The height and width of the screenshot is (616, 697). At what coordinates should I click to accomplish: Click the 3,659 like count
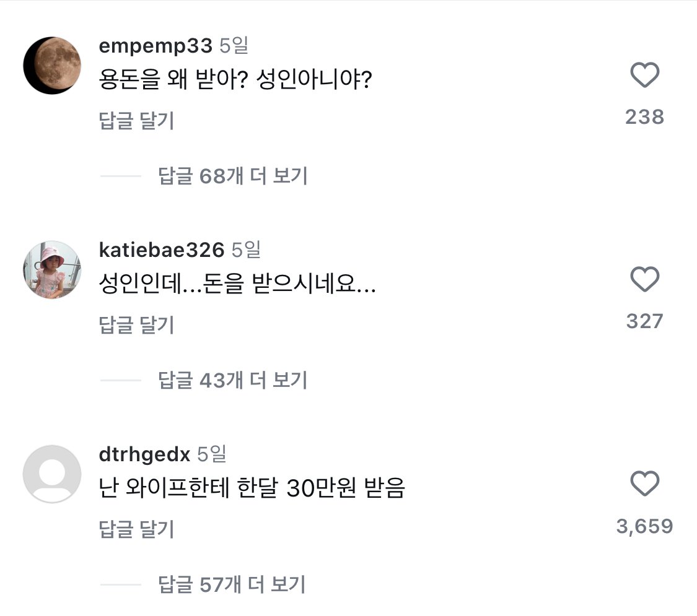click(644, 527)
